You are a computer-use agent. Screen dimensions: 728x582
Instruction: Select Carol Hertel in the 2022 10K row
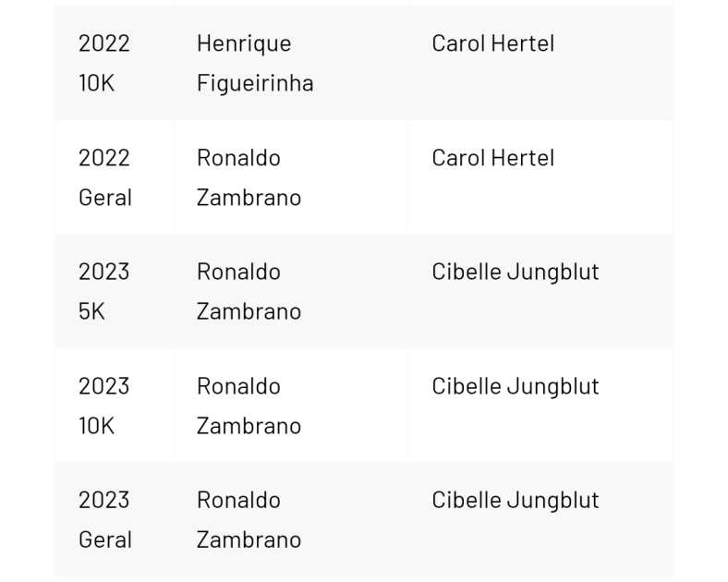(492, 43)
